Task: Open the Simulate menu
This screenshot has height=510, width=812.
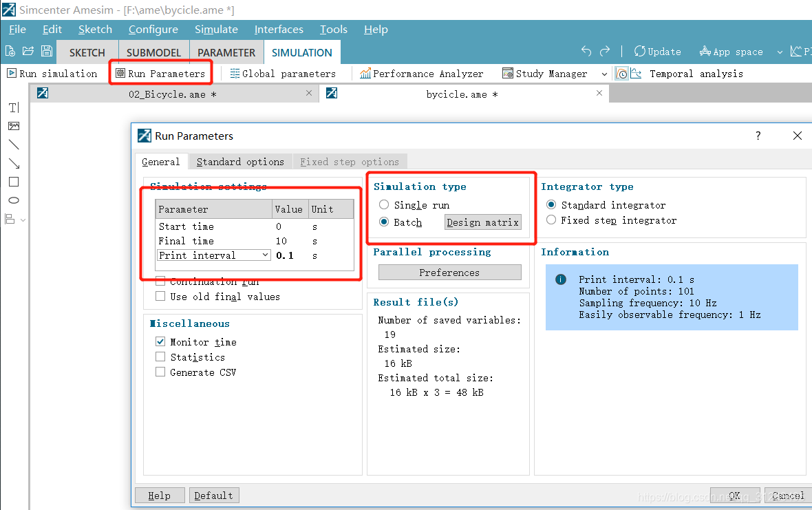Action: (x=217, y=30)
